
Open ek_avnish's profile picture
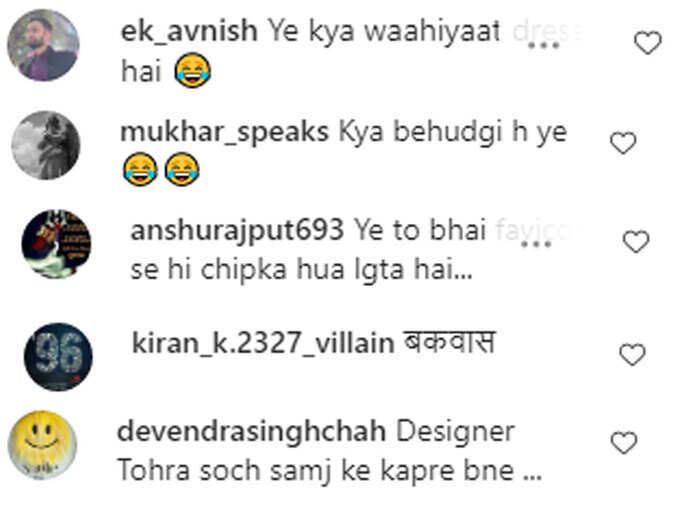43,45
